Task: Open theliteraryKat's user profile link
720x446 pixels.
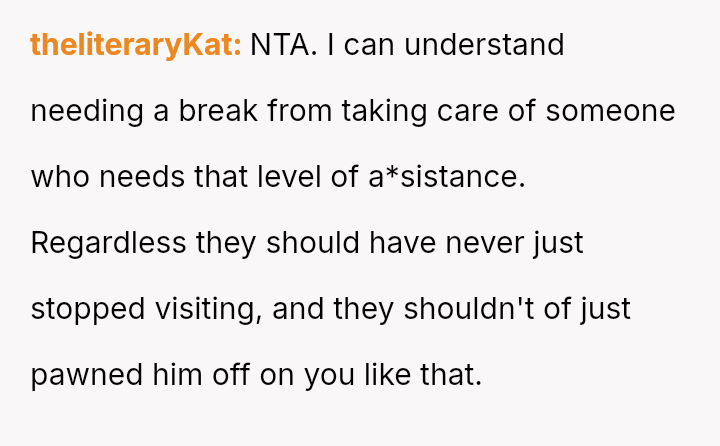Action: tap(136, 45)
